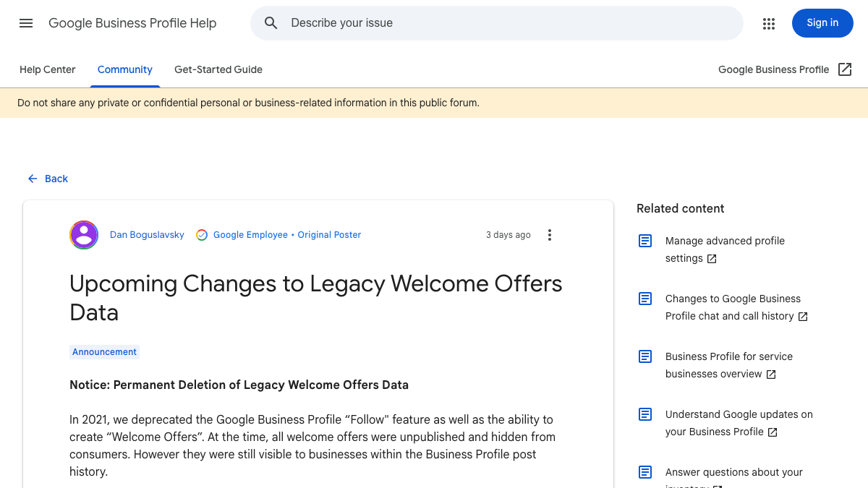Open the Google apps grid
This screenshot has width=868, height=488.
(x=769, y=23)
